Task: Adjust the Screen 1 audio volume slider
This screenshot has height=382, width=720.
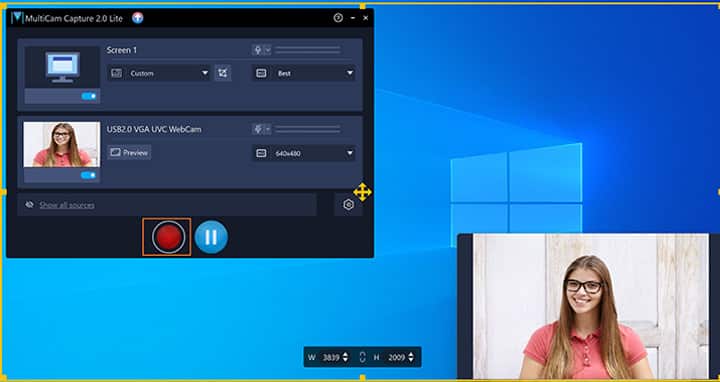Action: coord(308,50)
